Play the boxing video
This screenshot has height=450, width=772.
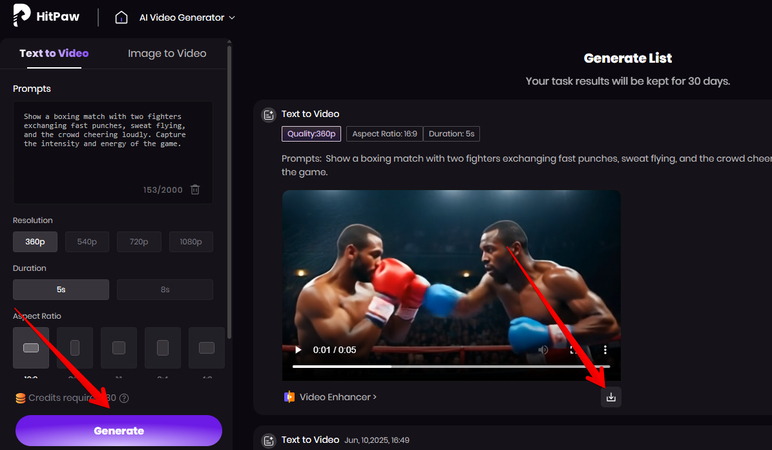(x=298, y=350)
